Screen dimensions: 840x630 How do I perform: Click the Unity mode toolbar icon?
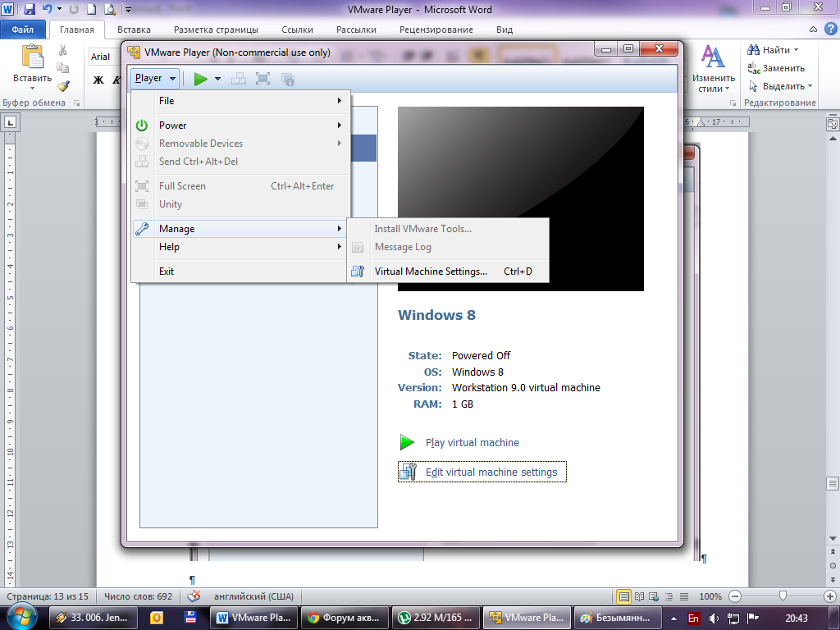pyautogui.click(x=288, y=80)
